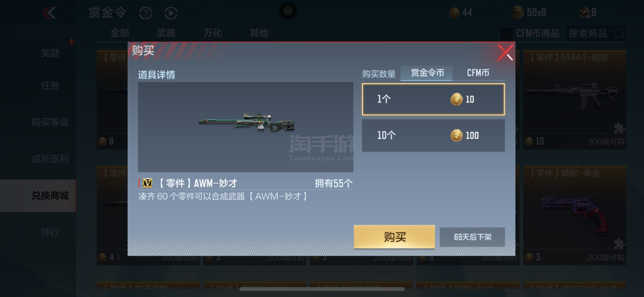Click the coin plus icon showing 9

click(x=585, y=13)
